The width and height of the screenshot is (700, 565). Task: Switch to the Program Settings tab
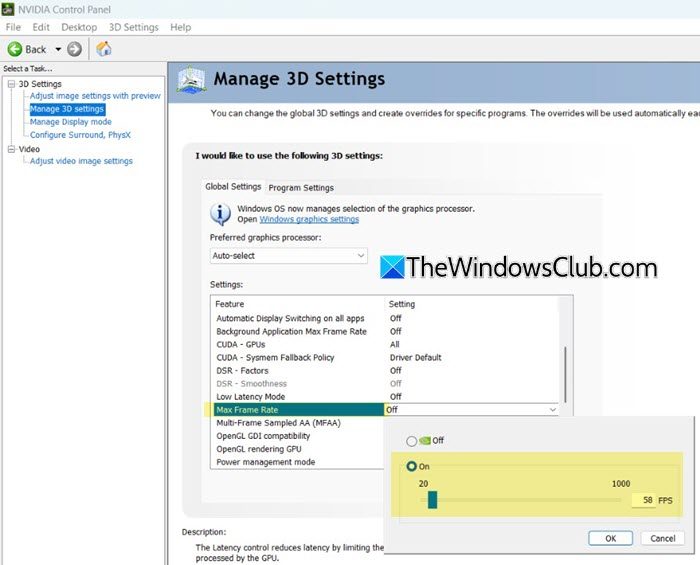click(301, 188)
